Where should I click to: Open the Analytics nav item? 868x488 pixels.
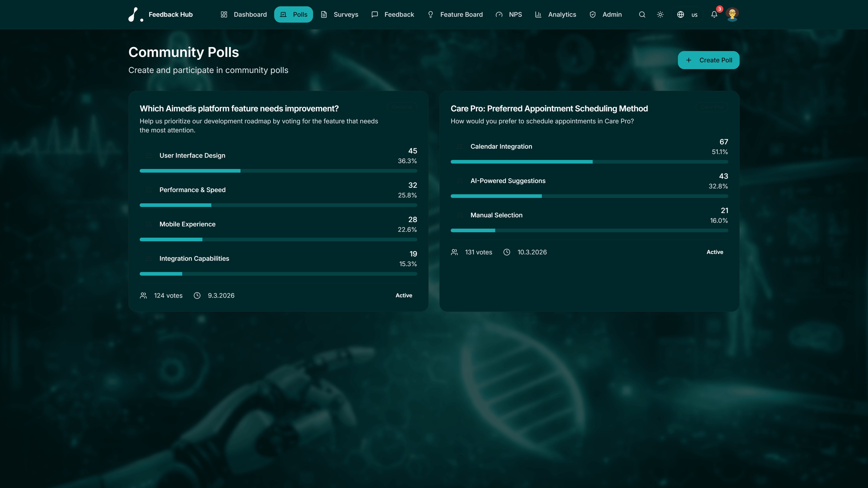(556, 14)
